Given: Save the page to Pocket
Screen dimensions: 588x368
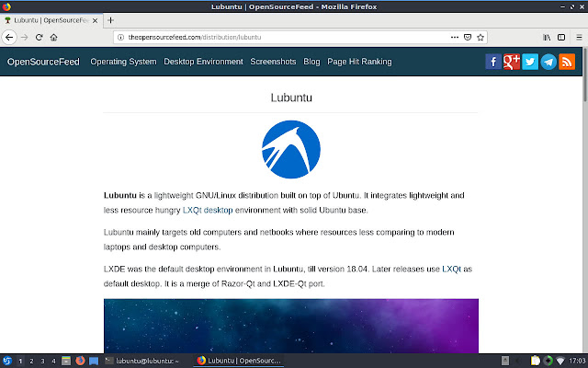Looking at the screenshot, I should (468, 37).
